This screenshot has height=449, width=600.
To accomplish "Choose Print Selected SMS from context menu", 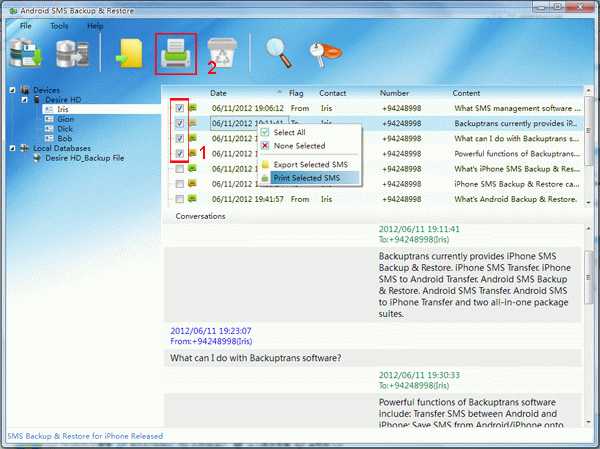I will (304, 177).
